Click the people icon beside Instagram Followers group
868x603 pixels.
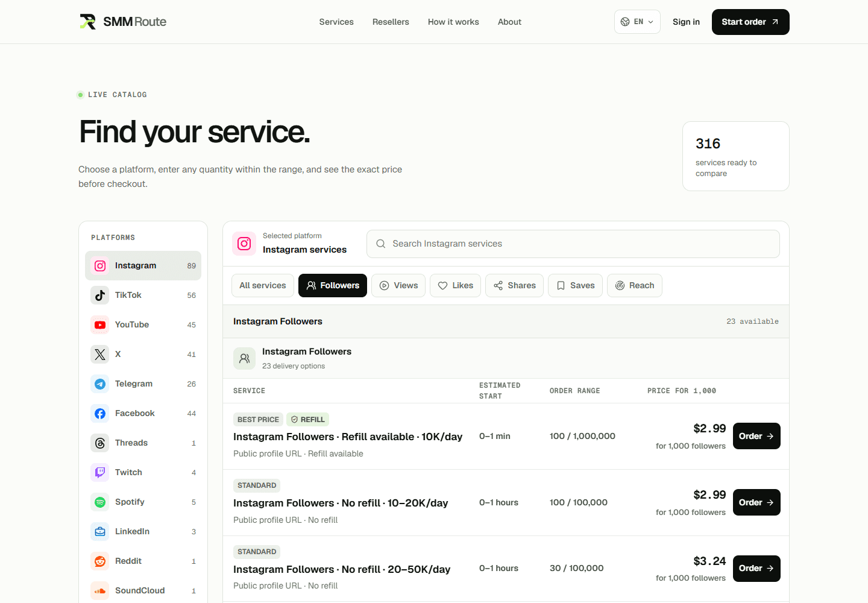point(244,358)
